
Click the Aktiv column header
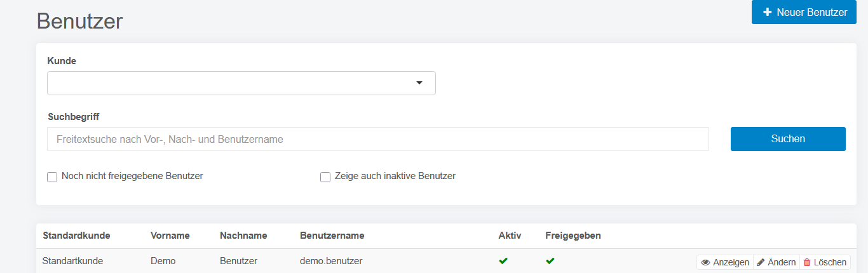(510, 236)
